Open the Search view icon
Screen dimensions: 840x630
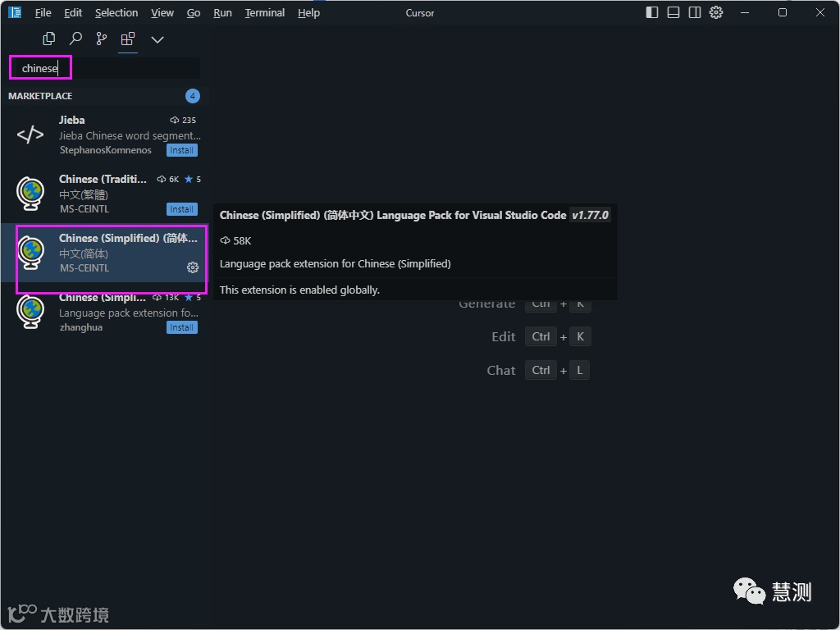(75, 39)
